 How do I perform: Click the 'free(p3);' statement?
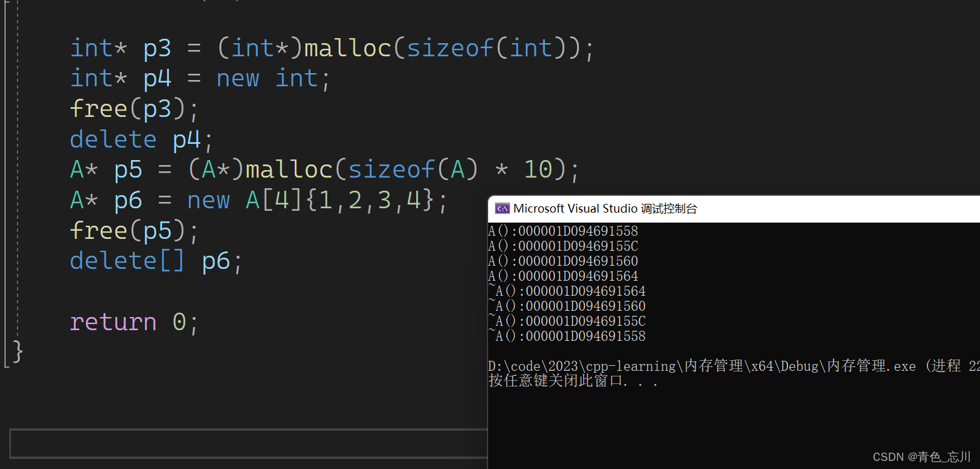tap(135, 109)
